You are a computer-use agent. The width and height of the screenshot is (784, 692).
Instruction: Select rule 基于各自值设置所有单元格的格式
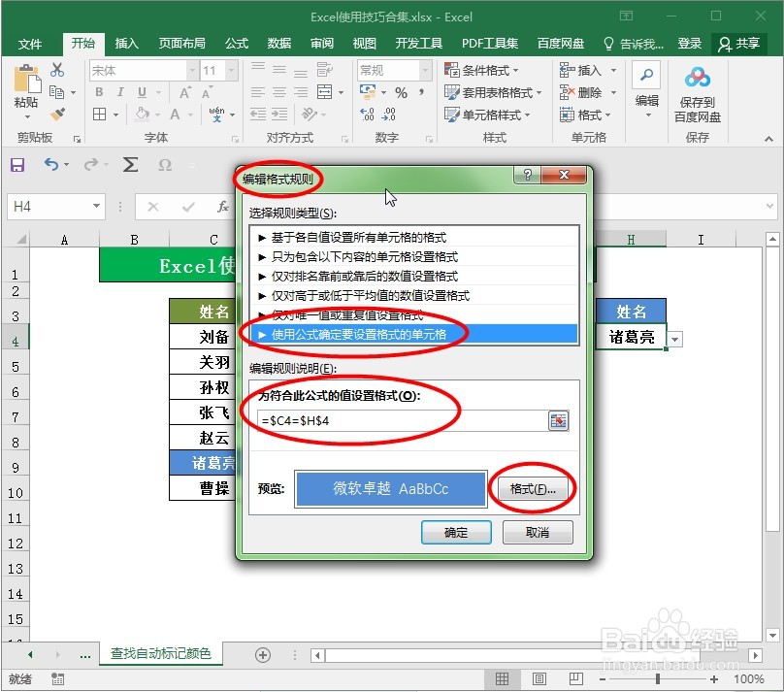click(414, 238)
